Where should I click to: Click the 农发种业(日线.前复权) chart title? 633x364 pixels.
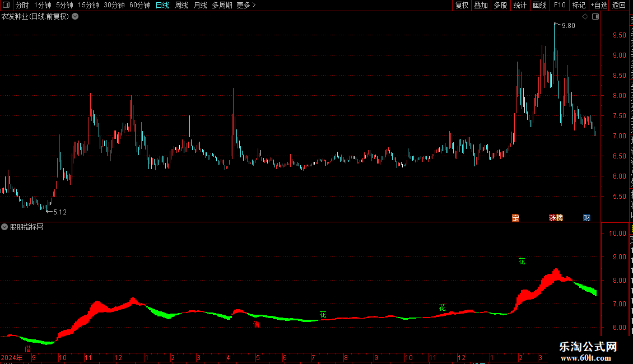click(x=35, y=17)
